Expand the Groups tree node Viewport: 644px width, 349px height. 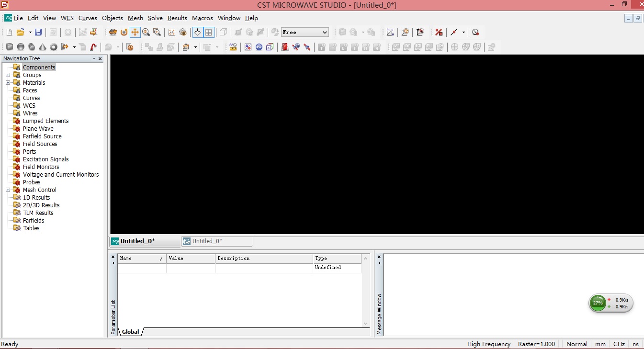click(8, 75)
